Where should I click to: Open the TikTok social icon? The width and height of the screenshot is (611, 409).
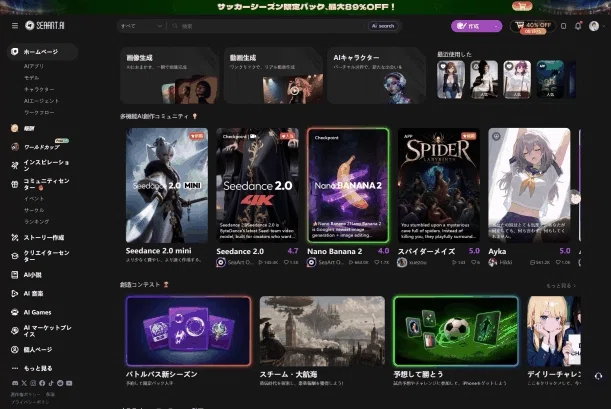click(x=51, y=383)
